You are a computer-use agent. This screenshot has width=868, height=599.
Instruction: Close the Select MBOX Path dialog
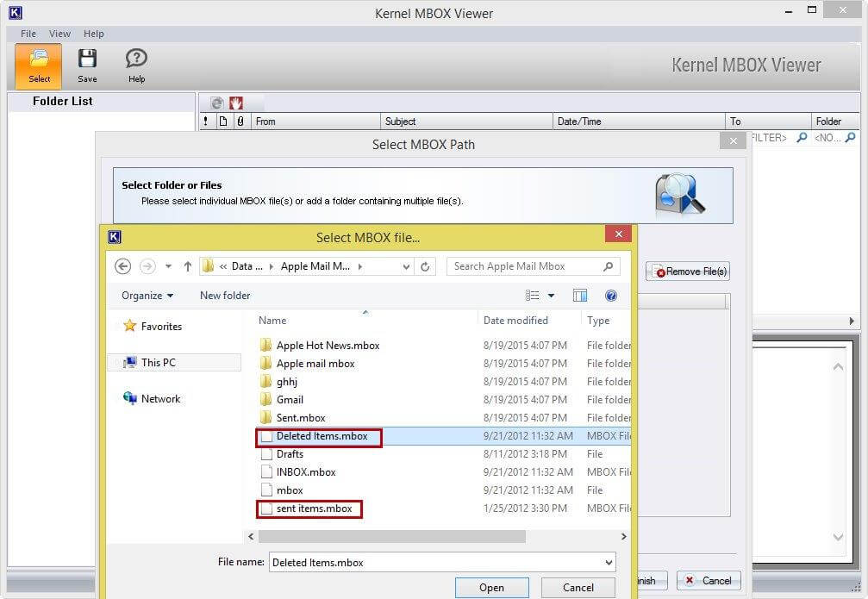733,140
